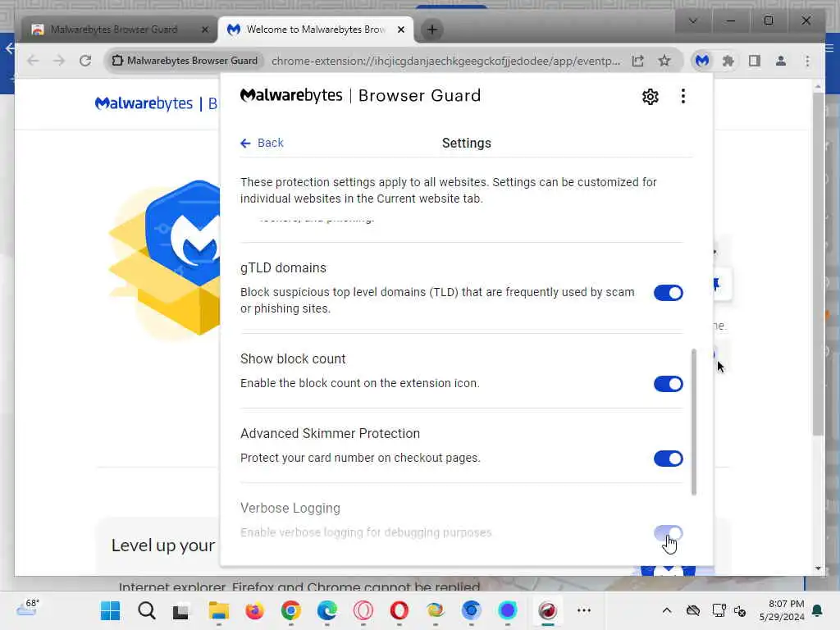
Task: Toggle the Chrome side panel icon
Action: pyautogui.click(x=755, y=61)
